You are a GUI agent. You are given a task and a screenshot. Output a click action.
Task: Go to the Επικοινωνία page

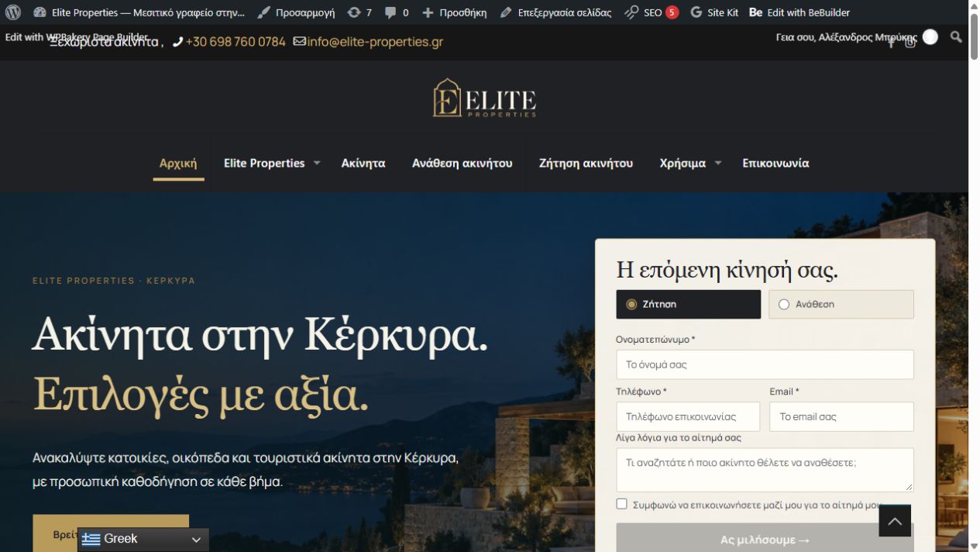pos(775,163)
